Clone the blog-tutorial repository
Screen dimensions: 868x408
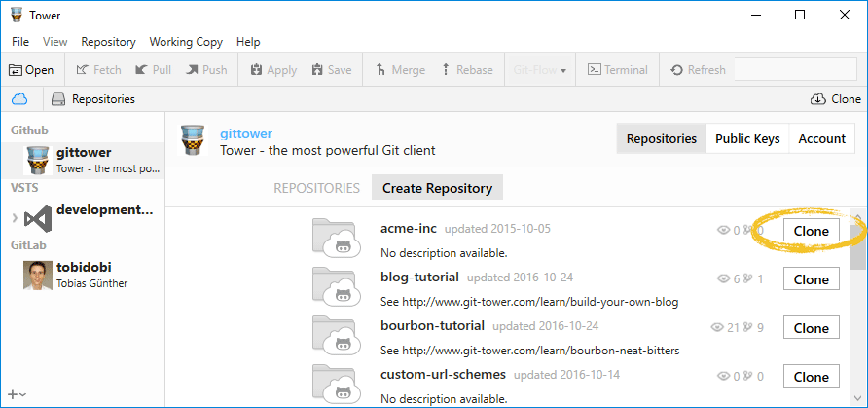point(811,279)
